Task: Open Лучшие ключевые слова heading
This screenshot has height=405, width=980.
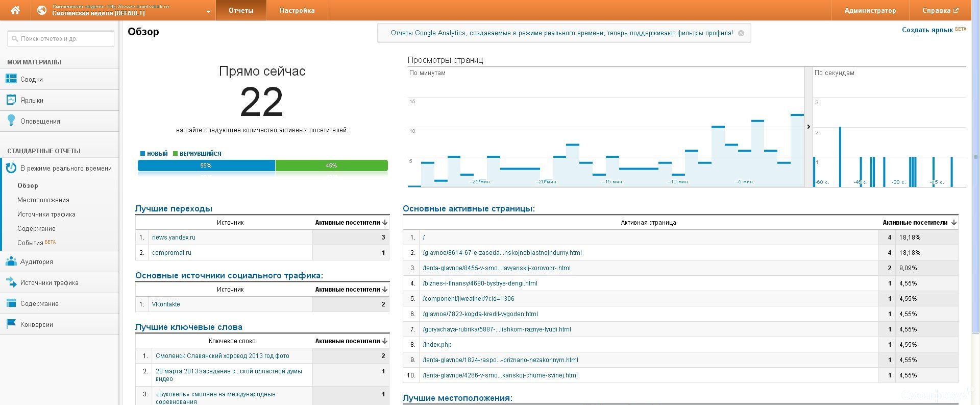Action: click(x=188, y=327)
